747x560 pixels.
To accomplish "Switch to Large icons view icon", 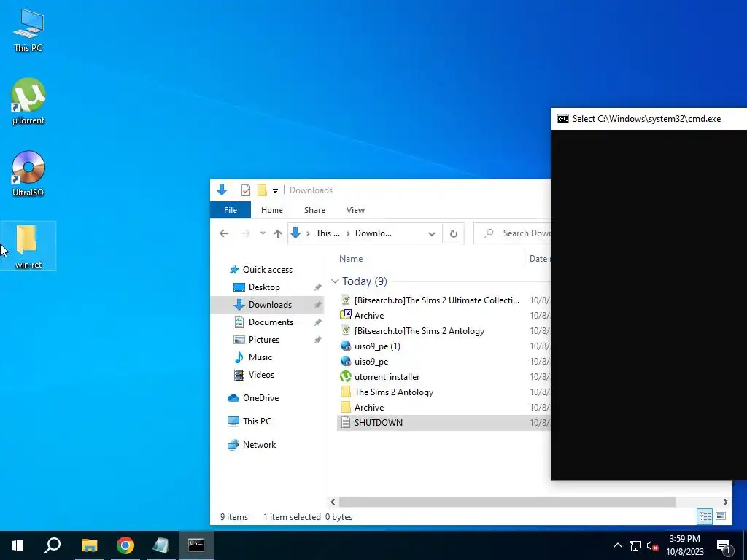I will (x=721, y=516).
